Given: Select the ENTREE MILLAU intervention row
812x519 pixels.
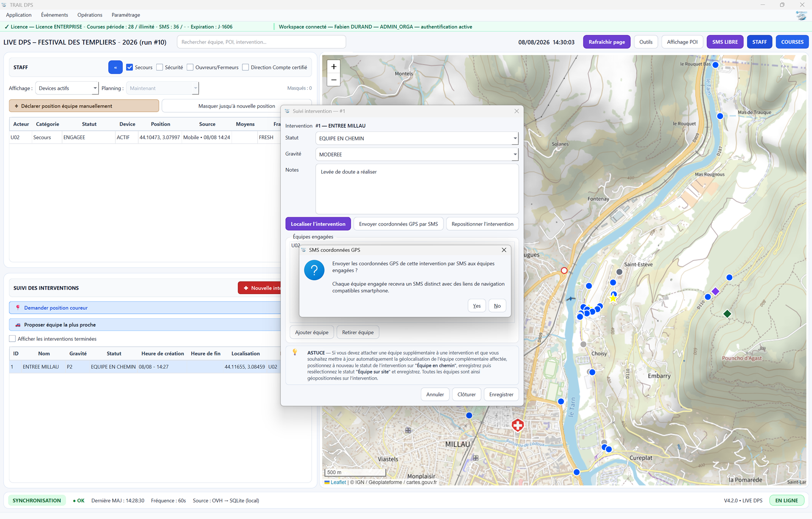Looking at the screenshot, I should click(x=145, y=367).
